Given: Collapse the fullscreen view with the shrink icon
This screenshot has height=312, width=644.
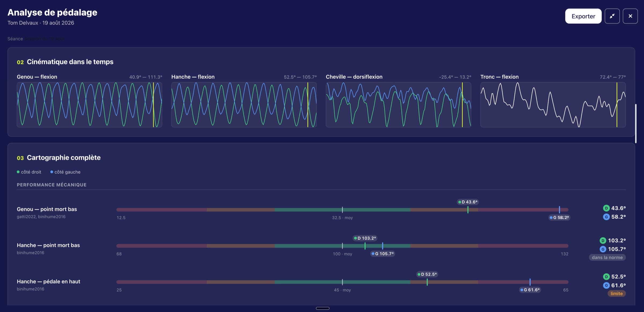Looking at the screenshot, I should point(612,16).
